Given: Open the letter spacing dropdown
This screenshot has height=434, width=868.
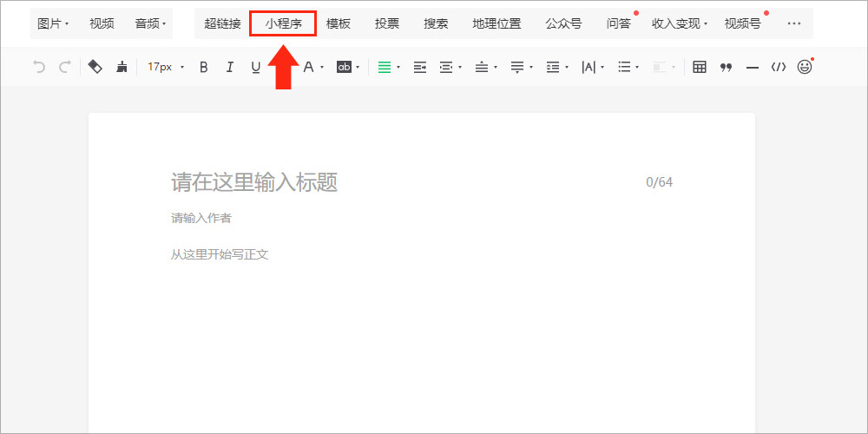Looking at the screenshot, I should pos(592,67).
